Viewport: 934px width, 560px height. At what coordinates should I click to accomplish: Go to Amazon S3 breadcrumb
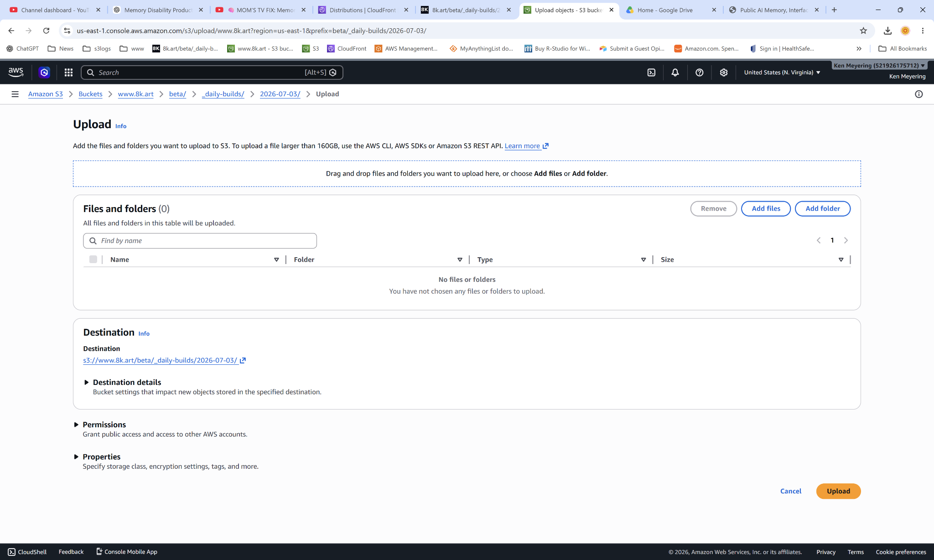coord(46,94)
